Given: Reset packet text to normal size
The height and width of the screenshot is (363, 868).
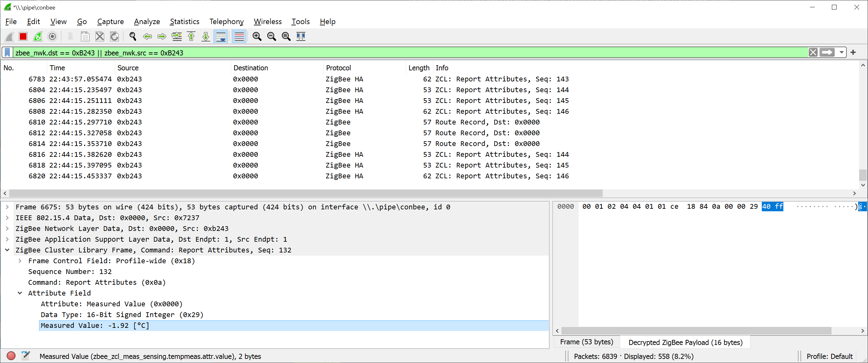Looking at the screenshot, I should point(286,36).
